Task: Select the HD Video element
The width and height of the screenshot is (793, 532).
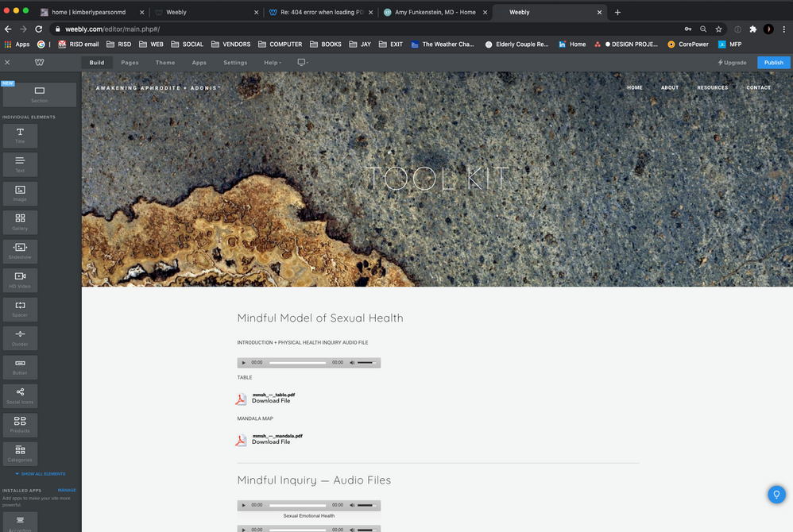Action: click(20, 279)
